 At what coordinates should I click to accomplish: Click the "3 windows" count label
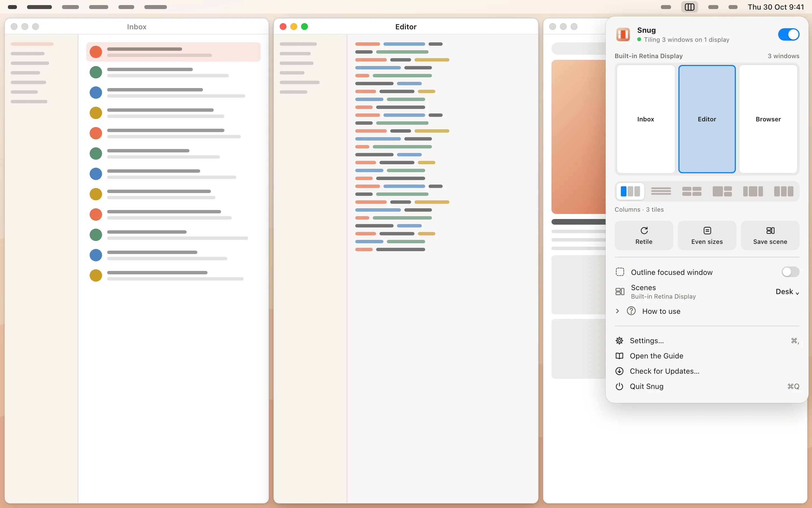(783, 56)
